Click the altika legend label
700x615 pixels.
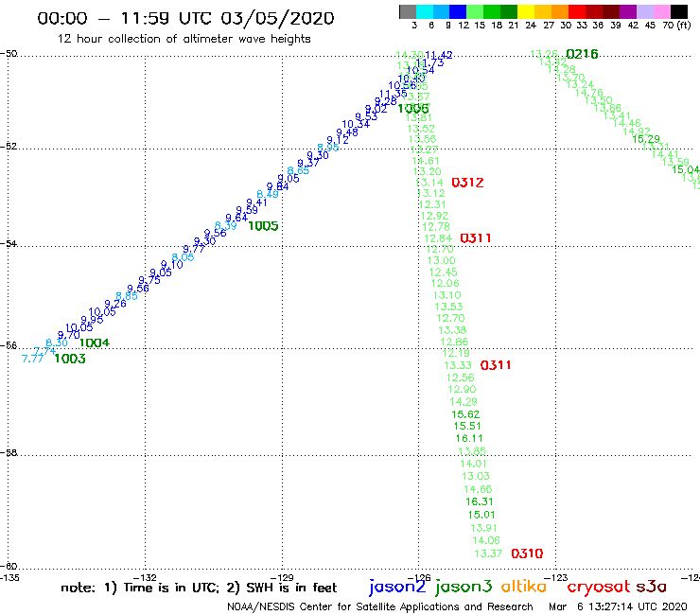pos(524,587)
